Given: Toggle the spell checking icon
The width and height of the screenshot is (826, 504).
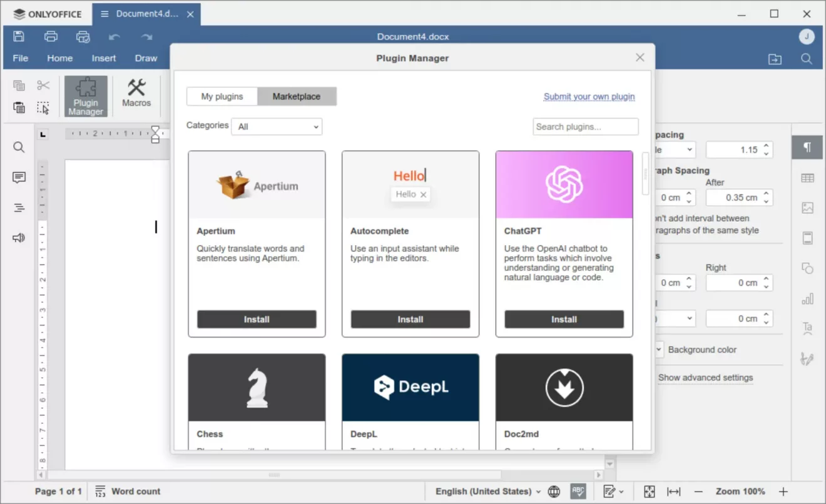Looking at the screenshot, I should tap(578, 491).
